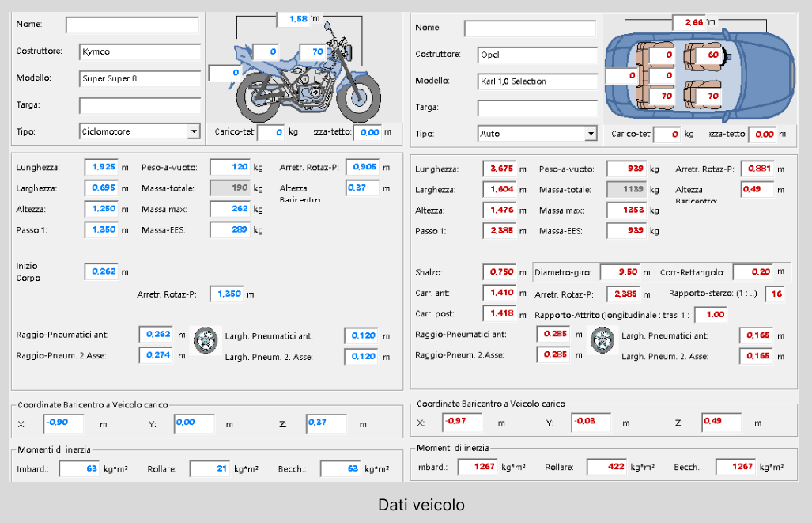Edit the Massa max field showing 262

coord(230,209)
